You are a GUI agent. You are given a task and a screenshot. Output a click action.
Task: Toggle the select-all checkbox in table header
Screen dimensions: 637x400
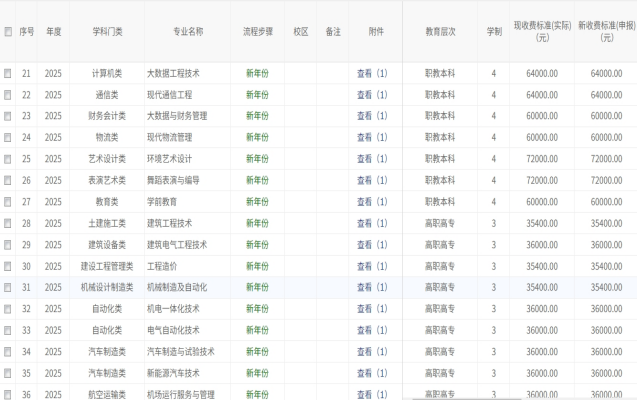click(x=8, y=32)
